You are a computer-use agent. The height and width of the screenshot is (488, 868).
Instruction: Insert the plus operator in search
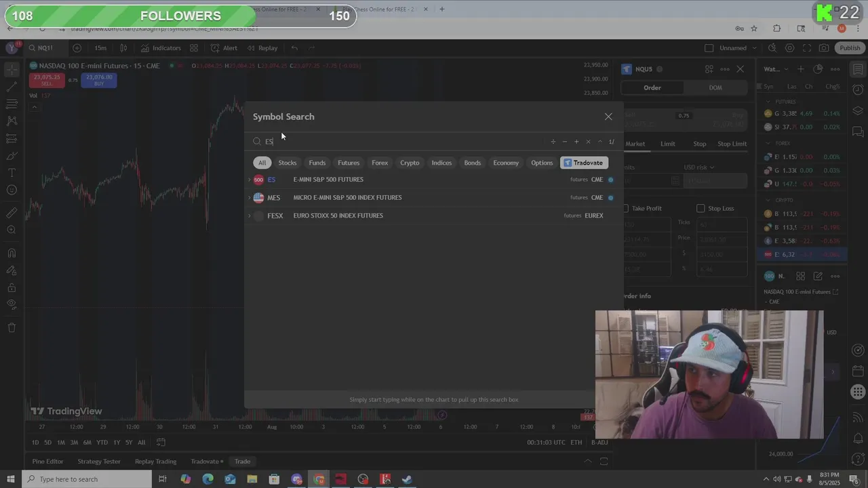point(576,142)
